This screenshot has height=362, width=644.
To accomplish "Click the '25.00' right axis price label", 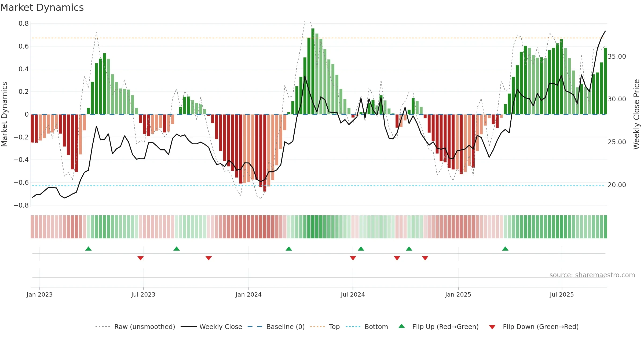I will click(x=617, y=142).
